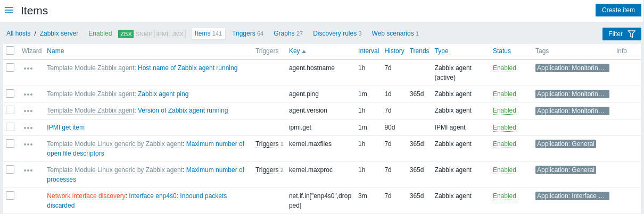Check the IPMI get item row
This screenshot has height=214, width=644.
(x=10, y=127)
